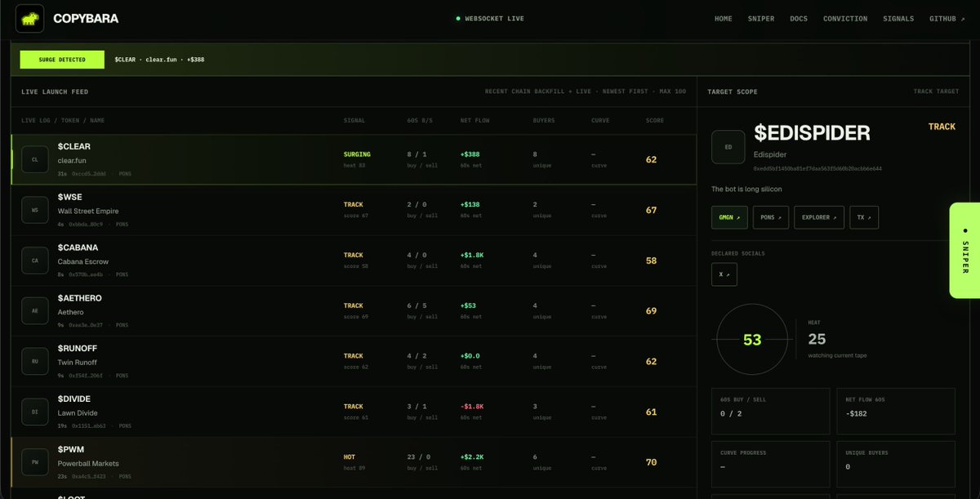Image resolution: width=980 pixels, height=499 pixels.
Task: Click the PW token avatar for $PWM
Action: (x=35, y=462)
